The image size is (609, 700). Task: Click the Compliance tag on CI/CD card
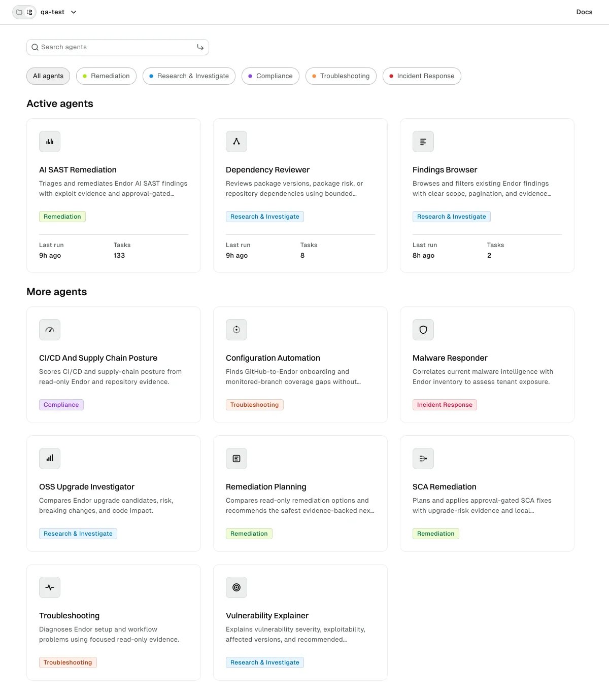click(61, 405)
